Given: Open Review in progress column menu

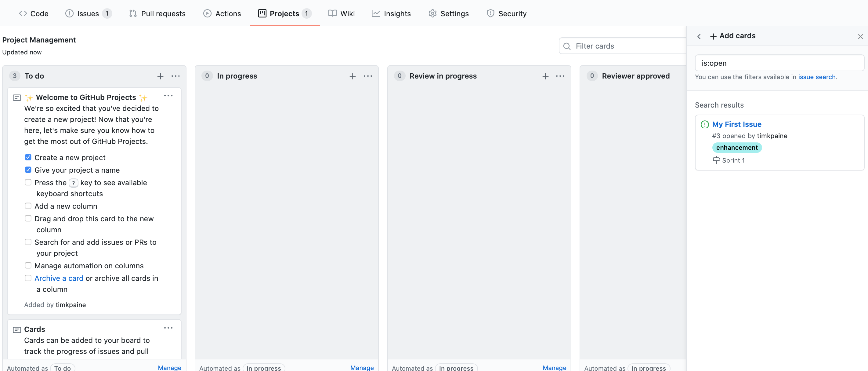Looking at the screenshot, I should (x=560, y=76).
